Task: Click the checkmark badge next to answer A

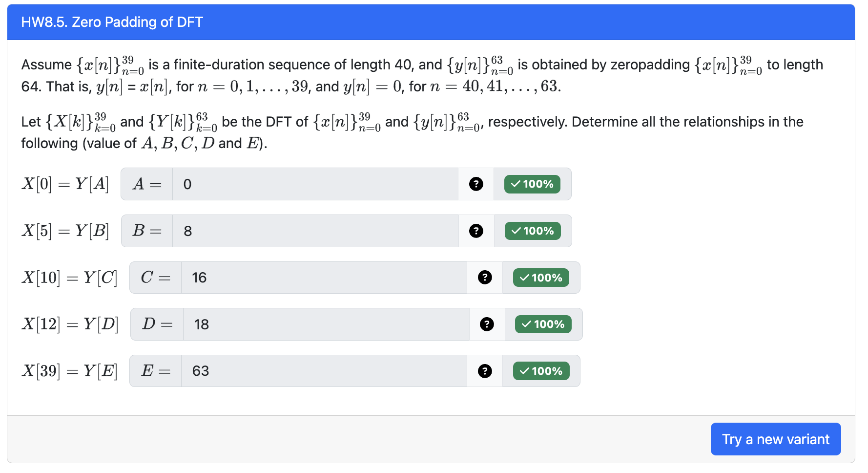Action: pyautogui.click(x=532, y=184)
